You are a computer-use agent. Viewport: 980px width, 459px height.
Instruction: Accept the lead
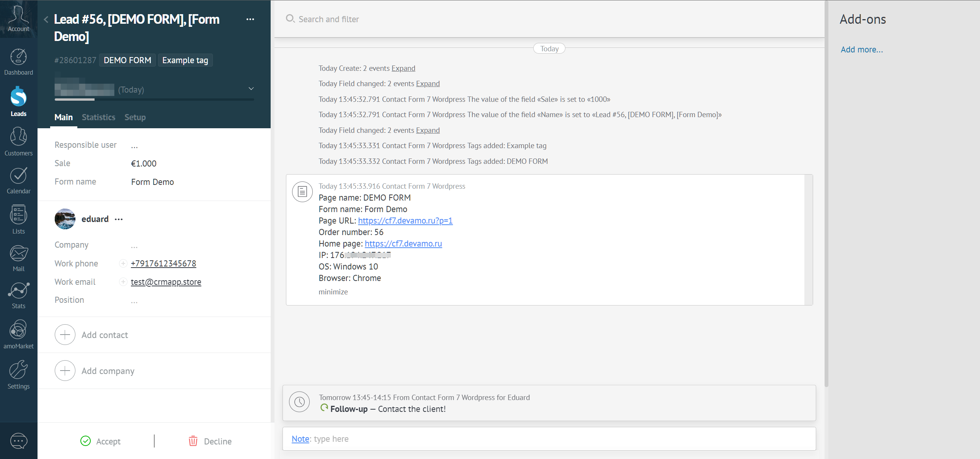pyautogui.click(x=100, y=441)
